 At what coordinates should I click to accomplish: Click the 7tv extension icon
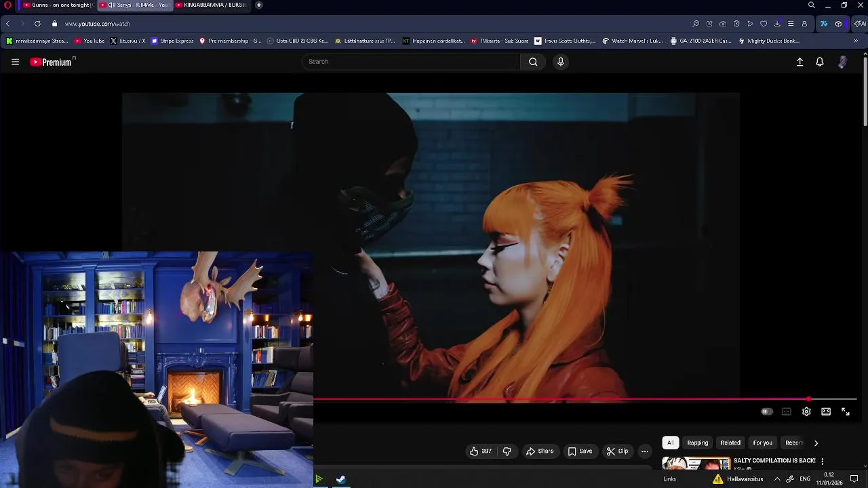(x=824, y=24)
